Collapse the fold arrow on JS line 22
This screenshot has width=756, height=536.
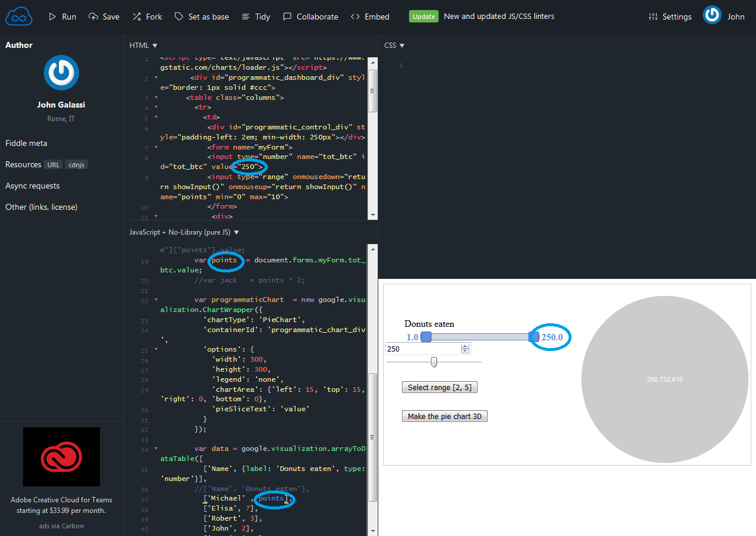(x=156, y=300)
